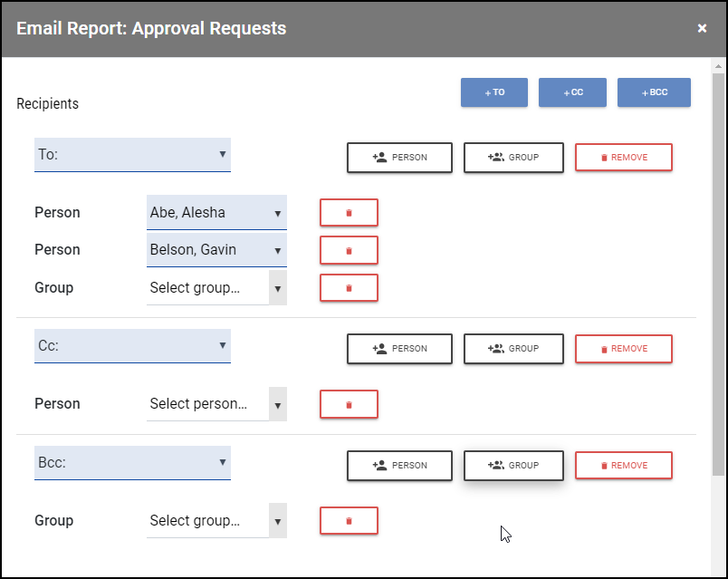Screen dimensions: 728x579
Task: Open the To: recipient type dropdown
Action: point(132,155)
